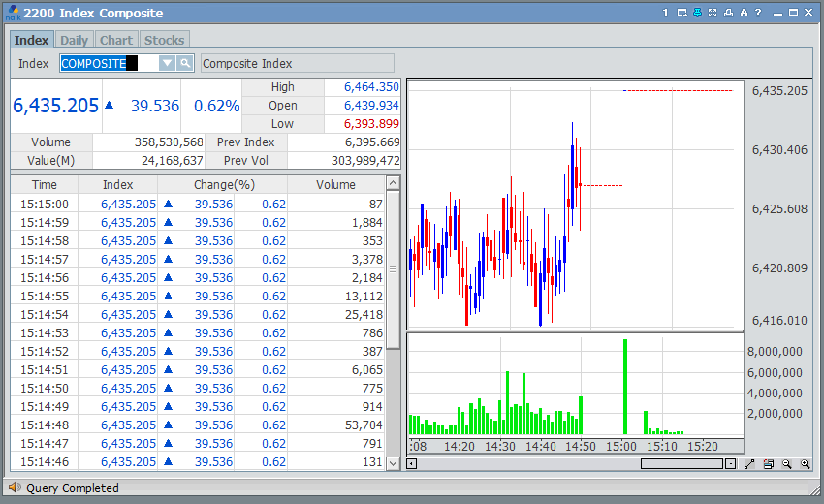Select the chart line drawing tool
Image resolution: width=824 pixels, height=504 pixels.
tap(749, 464)
